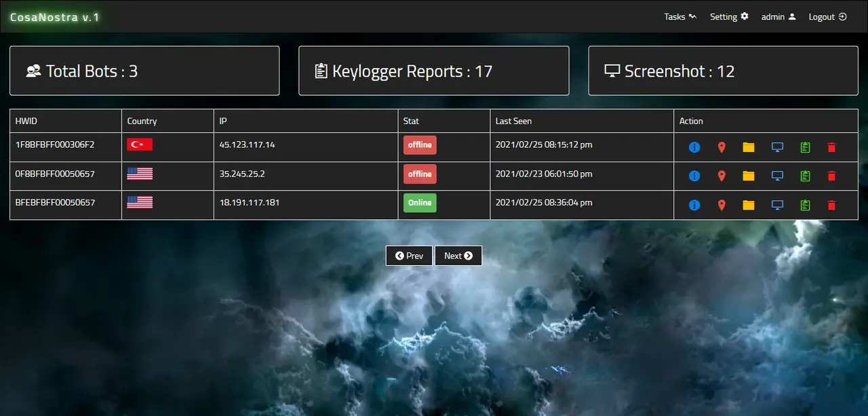Open the Setting menu
Image resolution: width=868 pixels, height=416 pixels.
click(x=729, y=16)
